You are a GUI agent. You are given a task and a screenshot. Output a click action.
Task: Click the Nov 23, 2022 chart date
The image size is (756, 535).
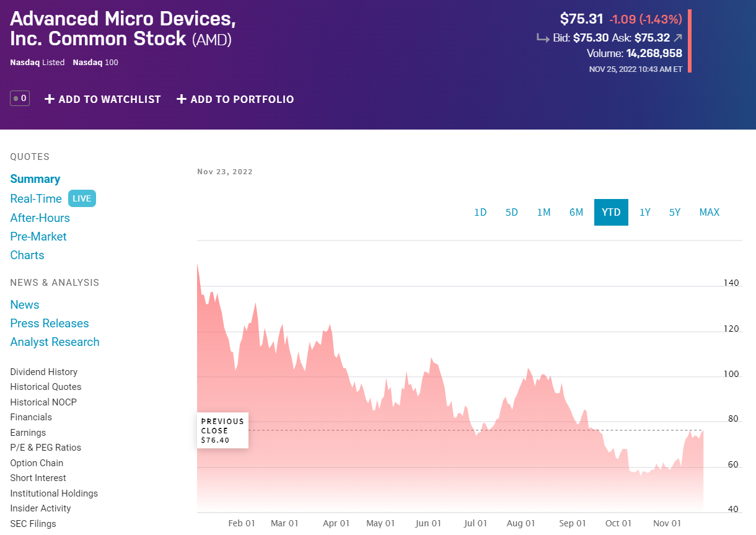click(x=225, y=172)
